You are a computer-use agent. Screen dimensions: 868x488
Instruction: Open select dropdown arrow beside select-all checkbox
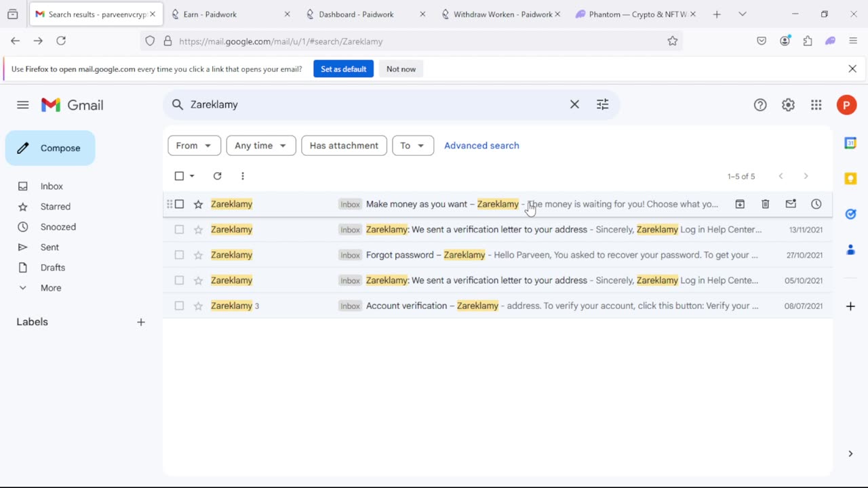tap(192, 176)
